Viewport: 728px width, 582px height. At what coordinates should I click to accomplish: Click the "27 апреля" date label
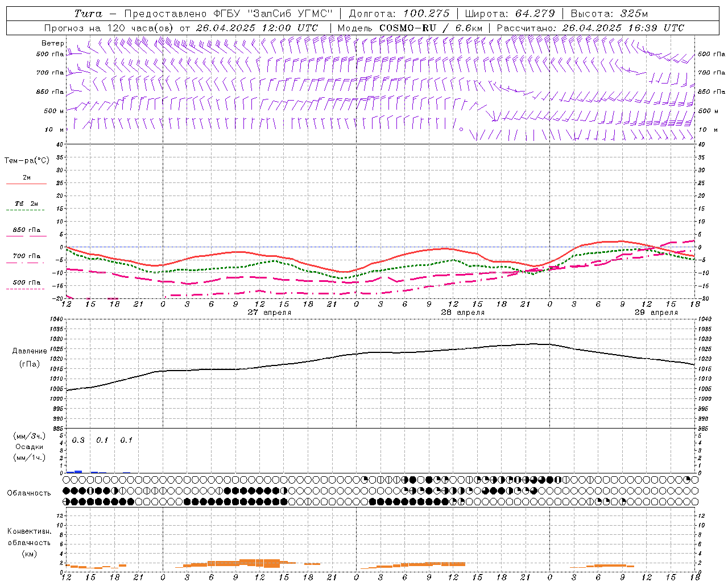tap(269, 313)
